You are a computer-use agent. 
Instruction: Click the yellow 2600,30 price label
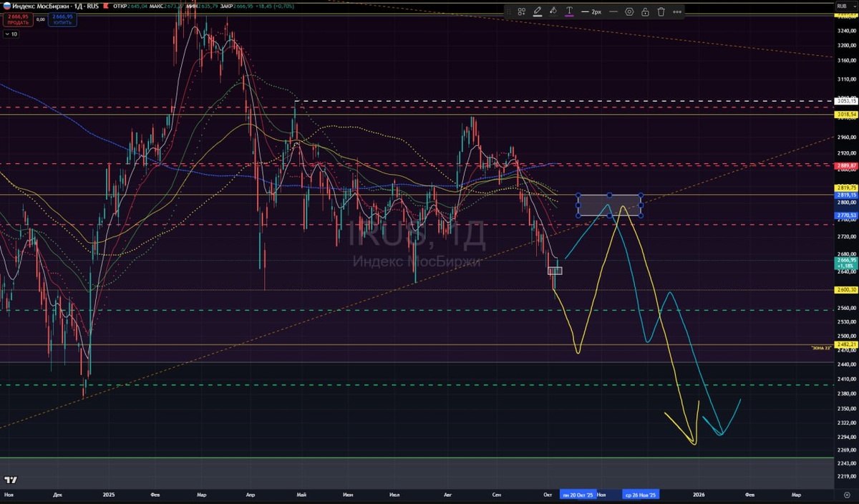point(846,289)
